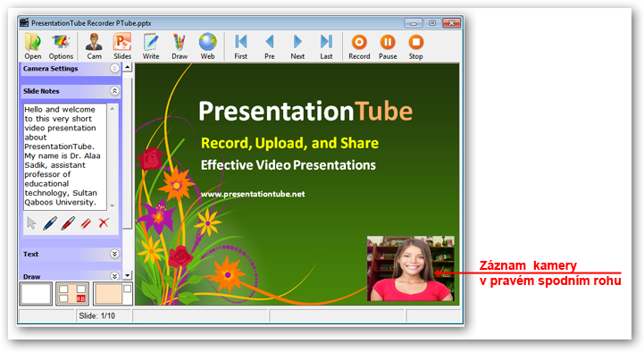
Task: Click the PresentationTube title on slide
Action: pyautogui.click(x=305, y=112)
